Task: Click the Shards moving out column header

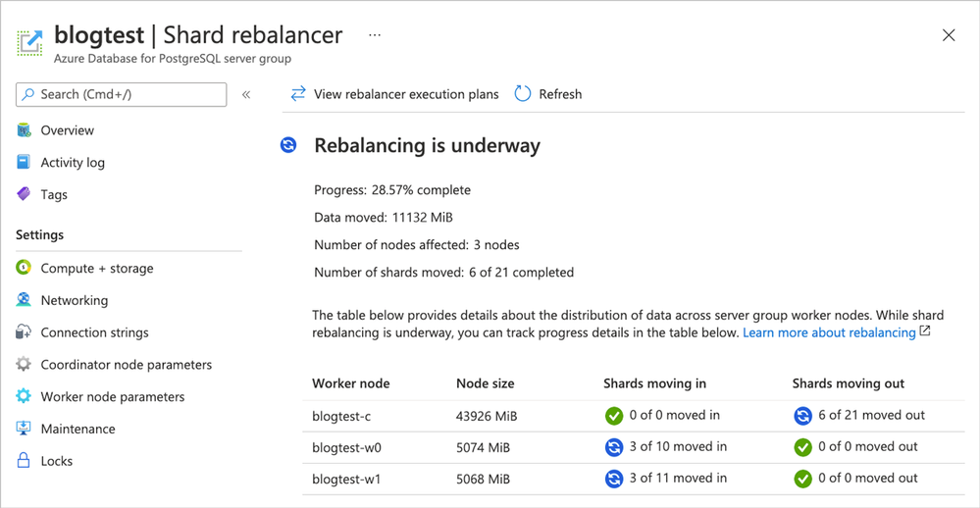Action: point(848,383)
